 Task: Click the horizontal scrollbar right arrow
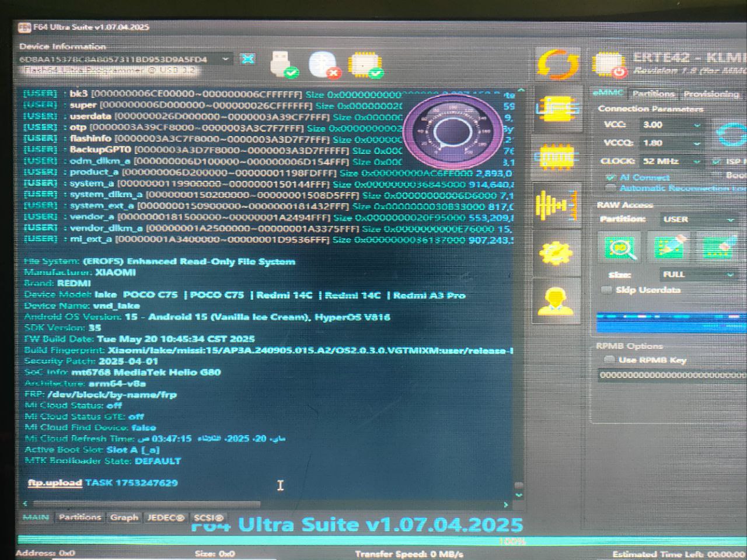coord(506,504)
